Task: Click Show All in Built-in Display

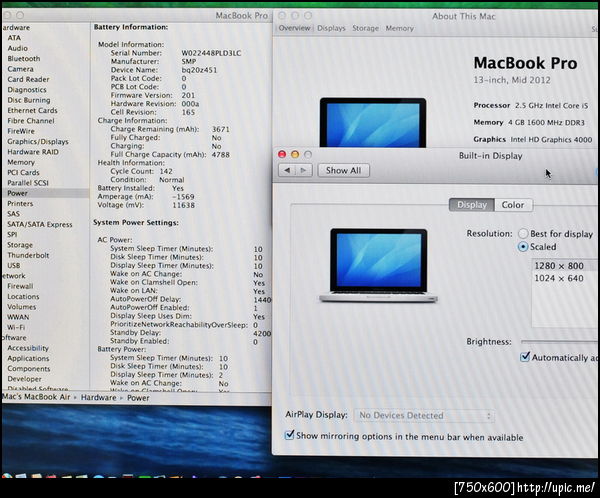Action: click(343, 170)
